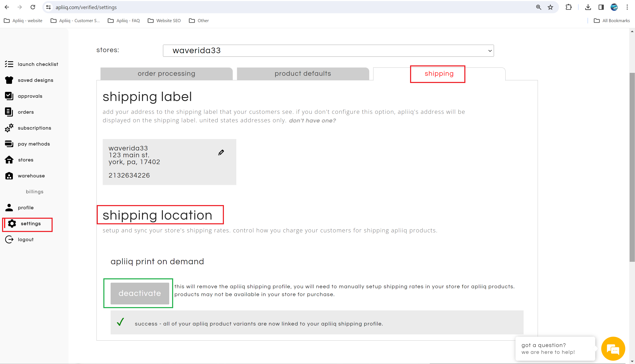Edit shipping label address pencil icon

pos(221,153)
